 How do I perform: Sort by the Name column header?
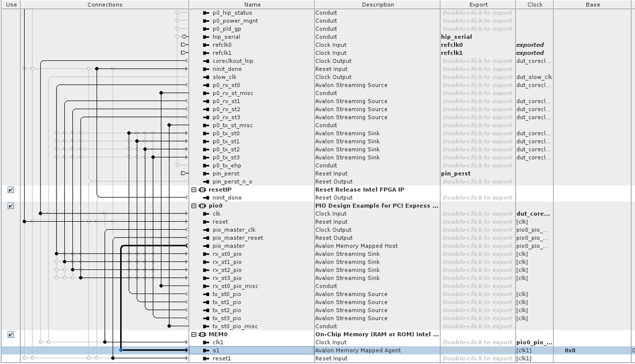tap(252, 4)
